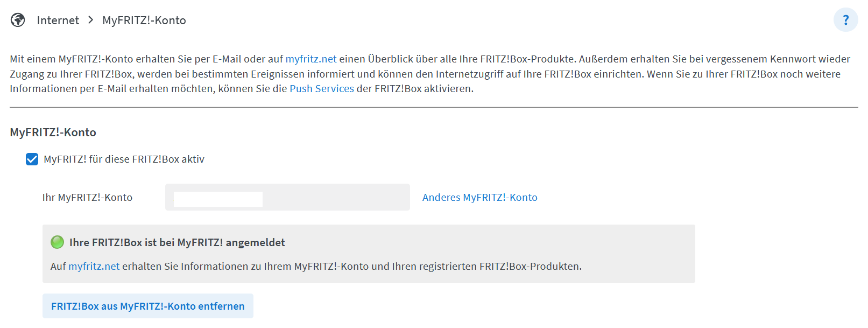This screenshot has height=328, width=868.
Task: Click the bold MyFRITZ!-Konto section heading
Action: click(53, 132)
